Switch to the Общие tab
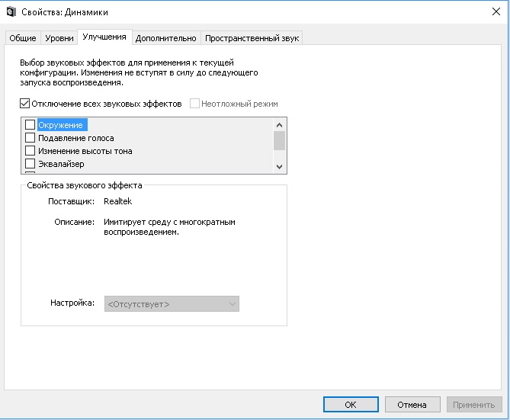Image resolution: width=510 pixels, height=420 pixels. 22,38
